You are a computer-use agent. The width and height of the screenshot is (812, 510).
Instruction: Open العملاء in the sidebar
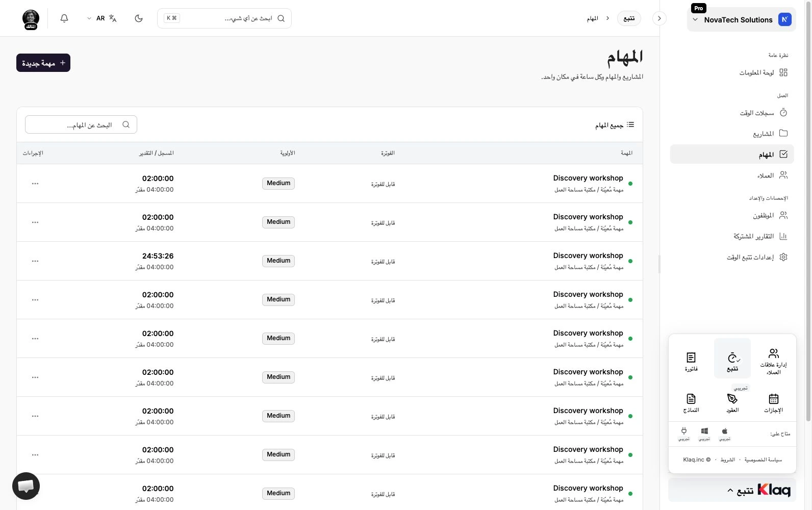click(x=732, y=175)
